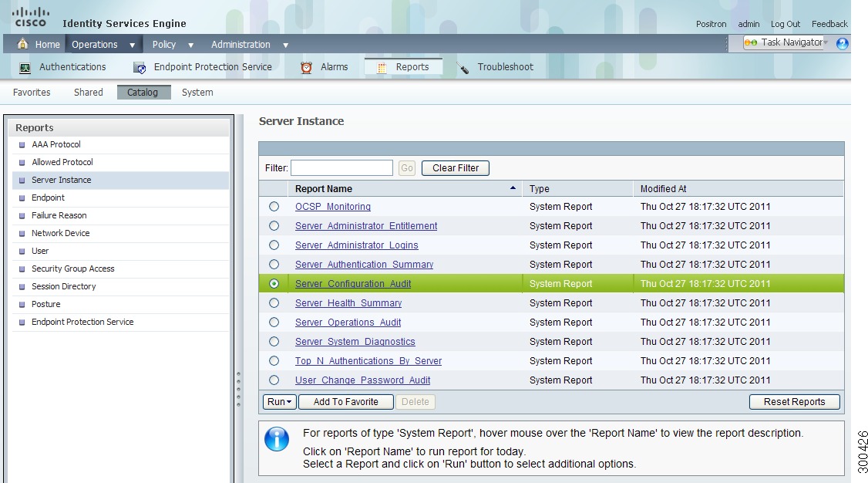The height and width of the screenshot is (483, 868).
Task: Click the Endpoint Protection Service bullet in Reports list
Action: (x=22, y=322)
